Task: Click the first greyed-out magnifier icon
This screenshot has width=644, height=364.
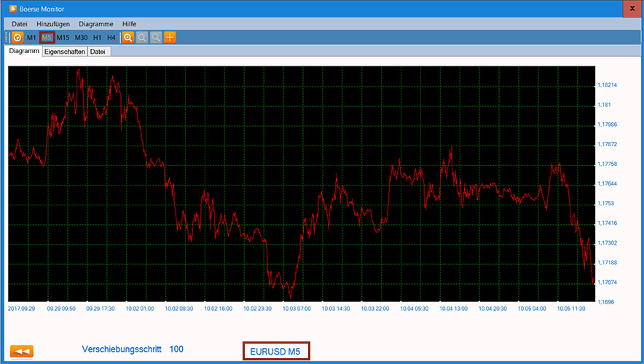Action: tap(142, 37)
